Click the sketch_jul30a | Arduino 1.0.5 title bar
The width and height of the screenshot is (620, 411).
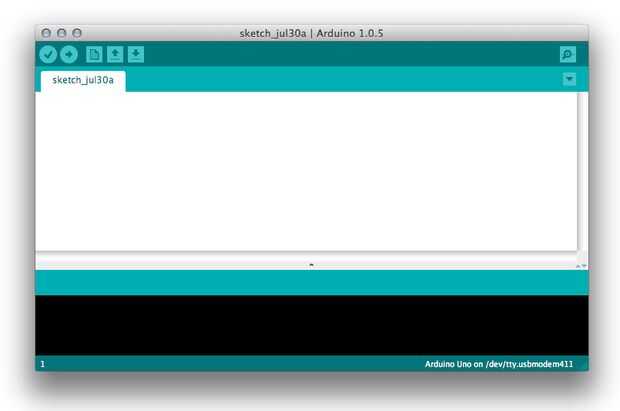[x=311, y=33]
